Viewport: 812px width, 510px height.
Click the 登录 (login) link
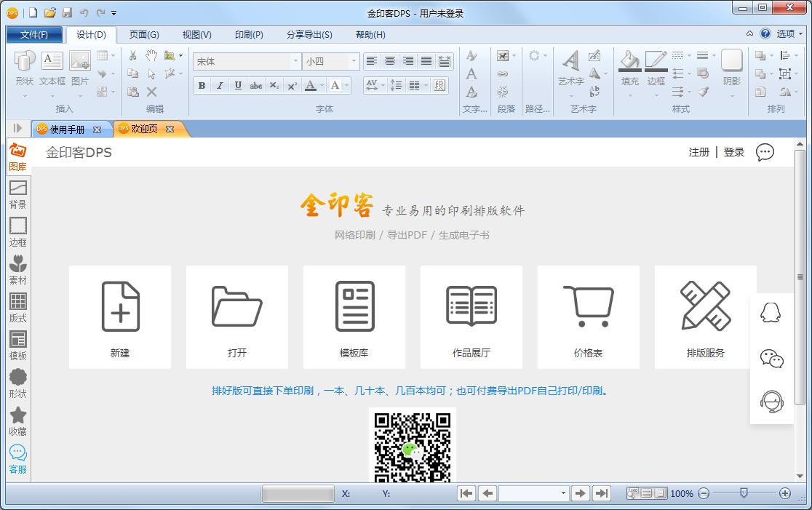733,152
